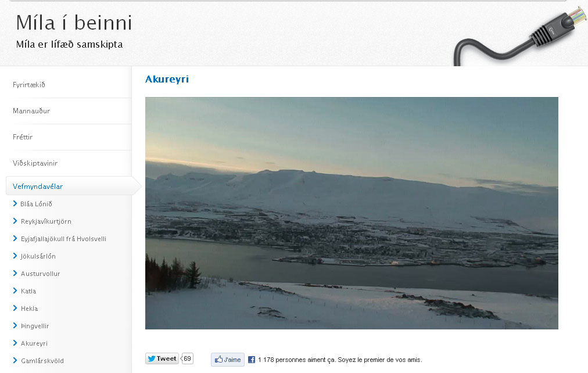Image resolution: width=588 pixels, height=373 pixels.
Task: Open the Austurvollur webcam link
Action: [41, 274]
